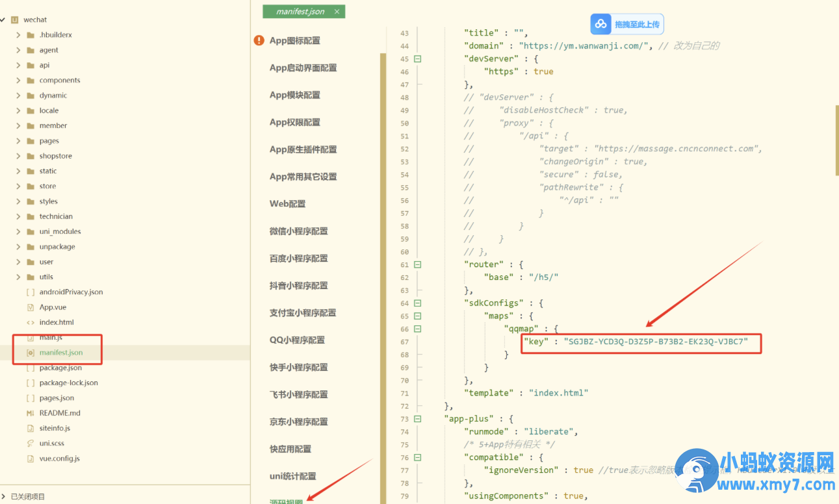Screen dimensions: 839x504
Task: Expand the uni_modules folder
Action: pos(18,232)
